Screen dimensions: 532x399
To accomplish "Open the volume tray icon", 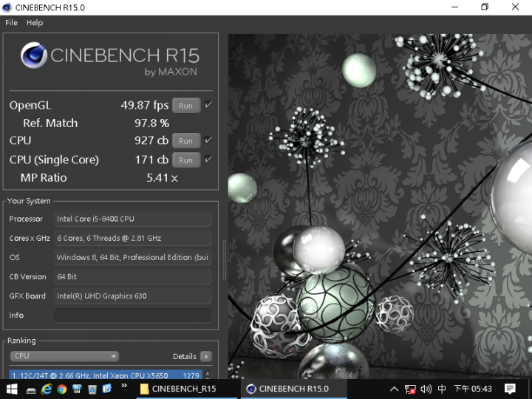I will point(426,389).
